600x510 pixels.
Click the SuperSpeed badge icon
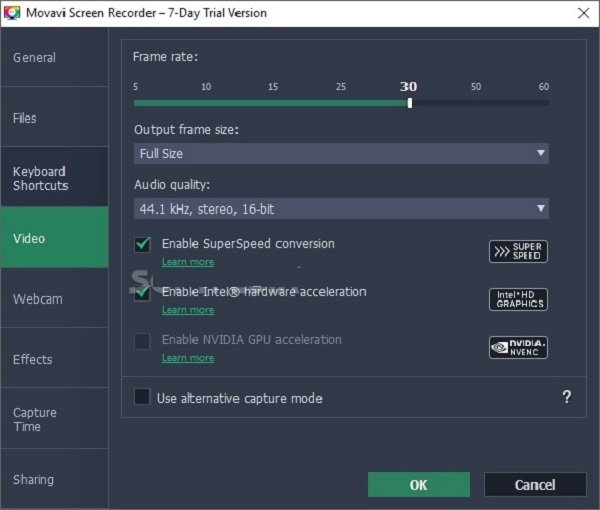tap(518, 251)
